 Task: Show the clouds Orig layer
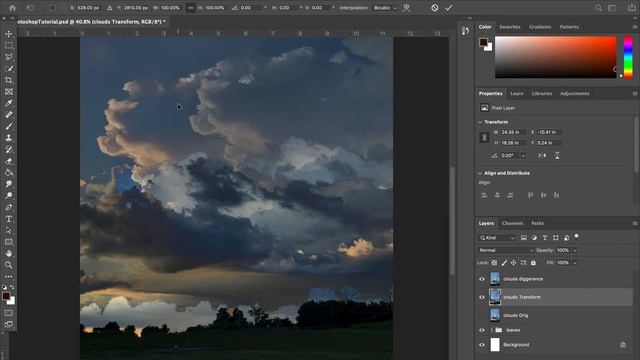tap(482, 315)
